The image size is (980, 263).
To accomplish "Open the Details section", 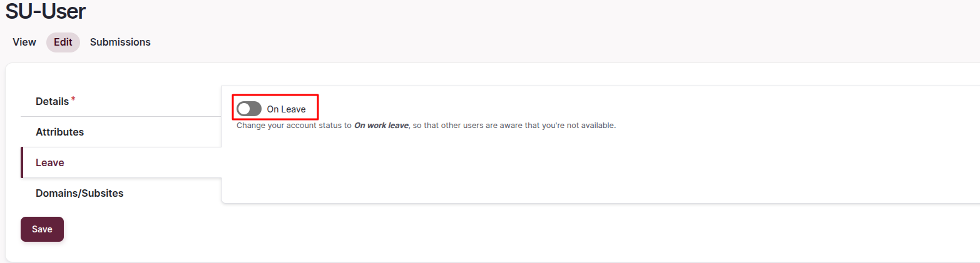I will click(x=52, y=101).
